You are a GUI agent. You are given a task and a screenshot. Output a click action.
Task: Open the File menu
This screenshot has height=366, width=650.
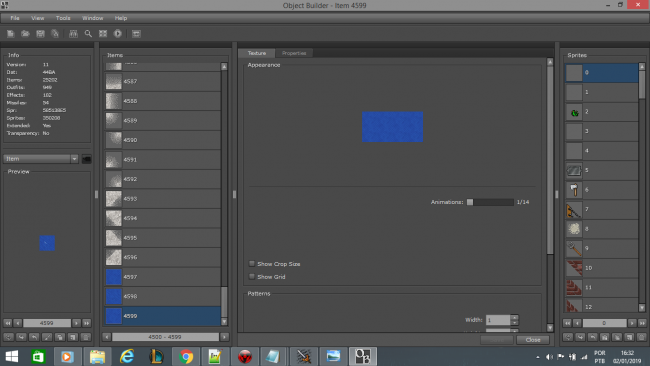15,18
